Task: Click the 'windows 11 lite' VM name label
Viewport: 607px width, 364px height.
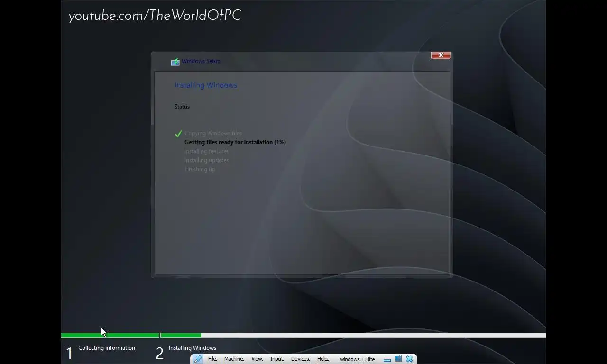Action: (x=358, y=359)
